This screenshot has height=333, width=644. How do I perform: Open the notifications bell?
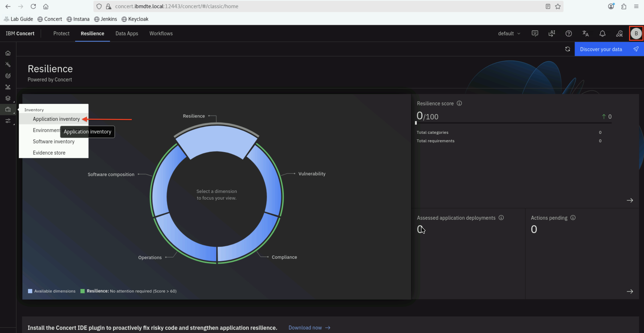[602, 34]
